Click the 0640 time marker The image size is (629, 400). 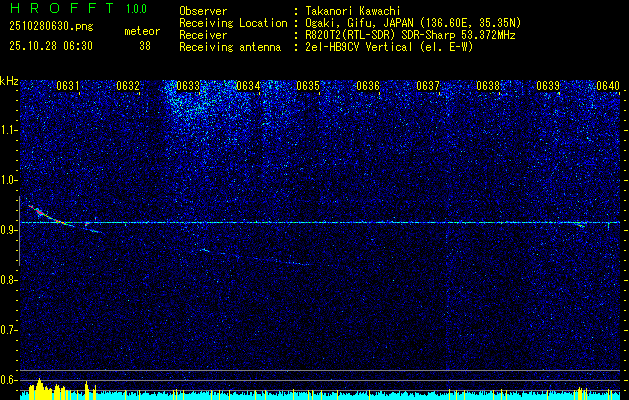(x=608, y=85)
